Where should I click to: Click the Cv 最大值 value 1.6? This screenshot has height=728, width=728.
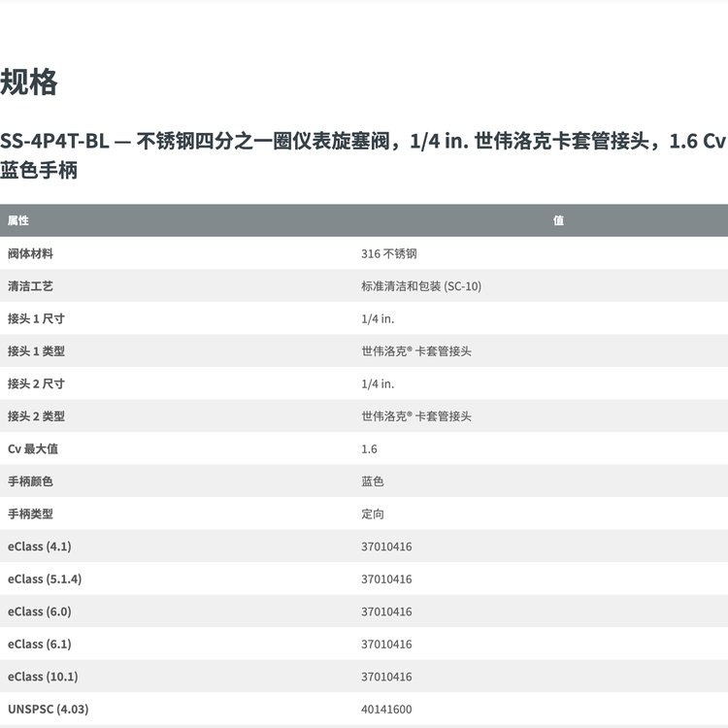369,449
